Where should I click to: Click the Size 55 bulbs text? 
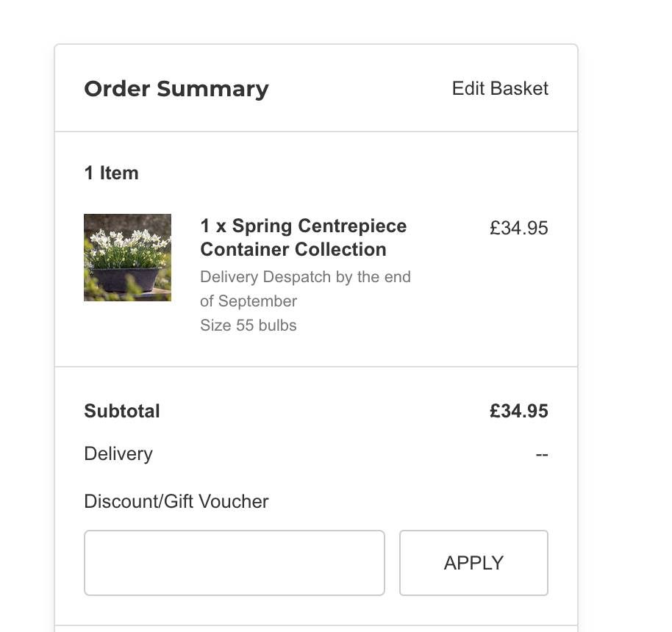click(249, 326)
